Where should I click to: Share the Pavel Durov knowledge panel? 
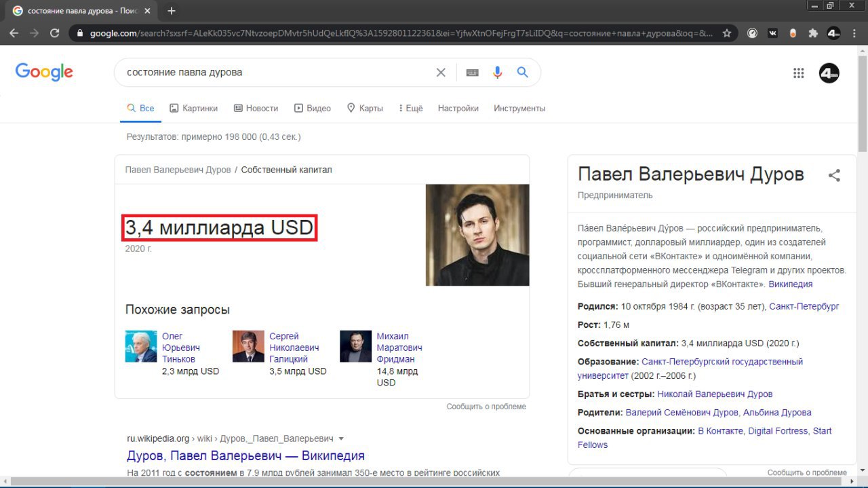[834, 176]
